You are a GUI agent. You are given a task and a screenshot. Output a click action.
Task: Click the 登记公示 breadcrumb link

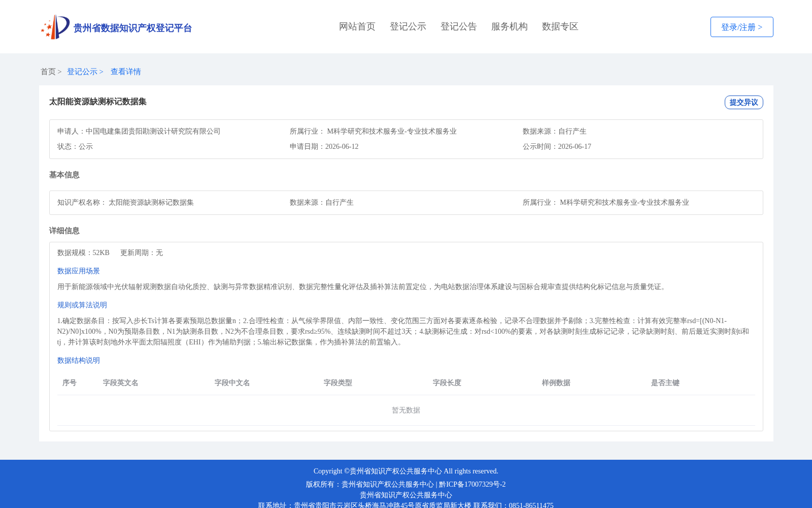click(x=82, y=72)
